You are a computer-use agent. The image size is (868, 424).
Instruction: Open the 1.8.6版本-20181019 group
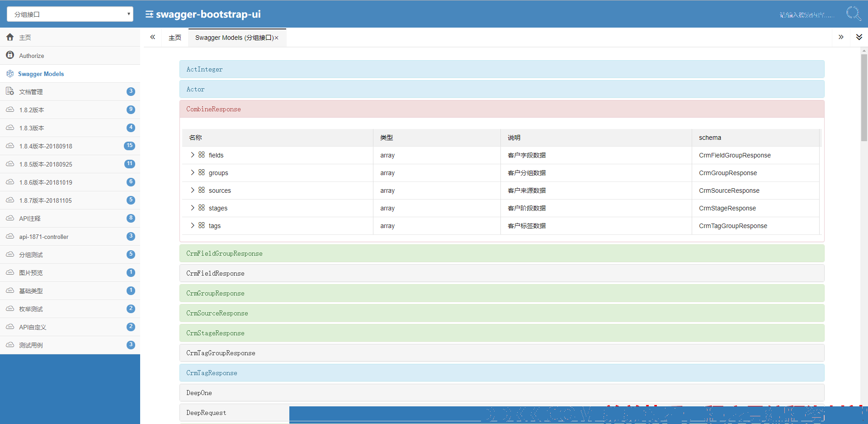(x=70, y=182)
